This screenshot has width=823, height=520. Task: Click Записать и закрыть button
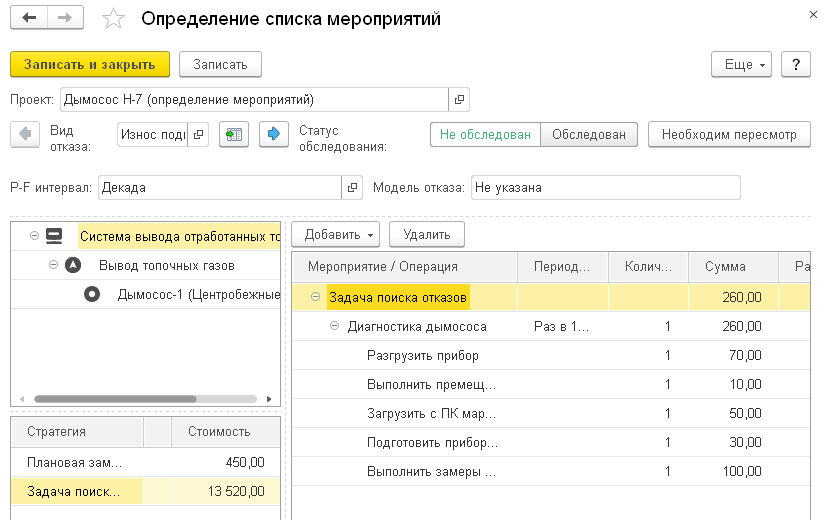pyautogui.click(x=90, y=65)
